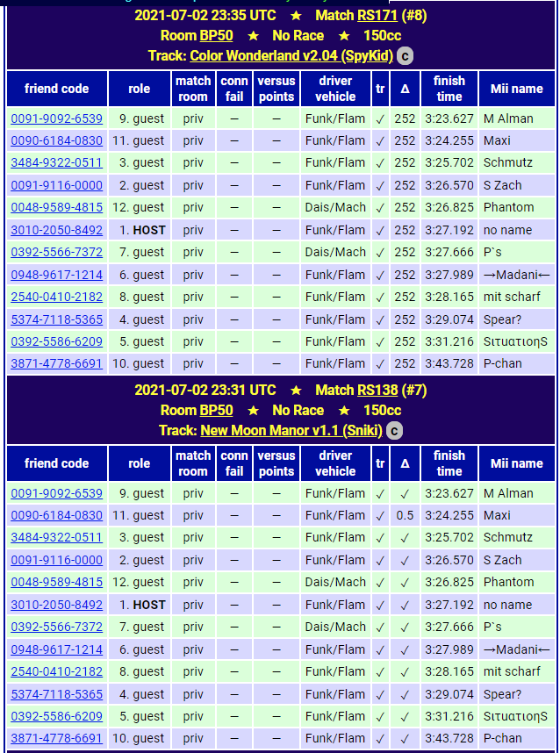
Task: Open friend code 0392-5586-6209 in RS138 table
Action: tap(57, 716)
